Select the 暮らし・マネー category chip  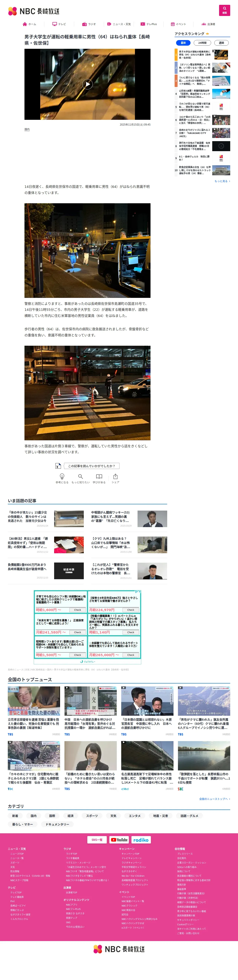22,824
